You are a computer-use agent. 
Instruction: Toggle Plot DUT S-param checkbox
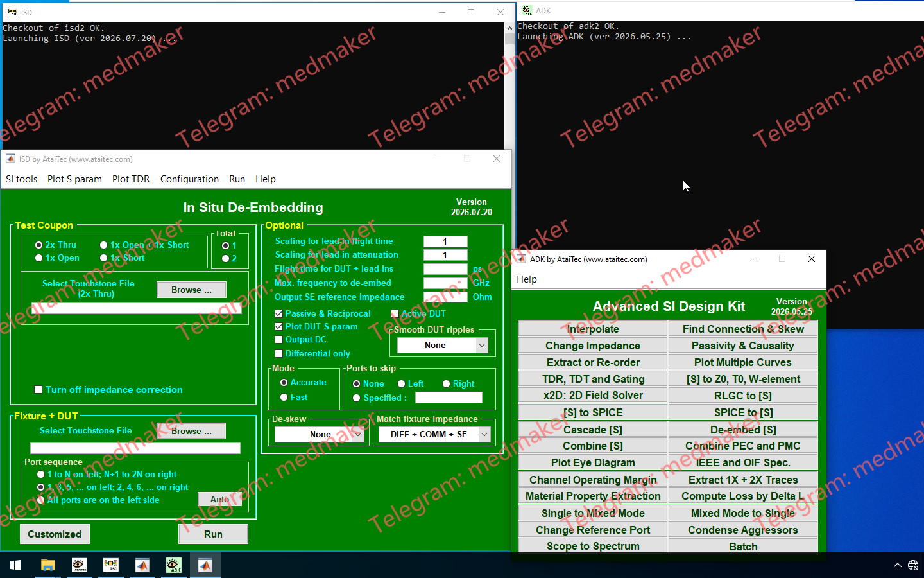[278, 327]
